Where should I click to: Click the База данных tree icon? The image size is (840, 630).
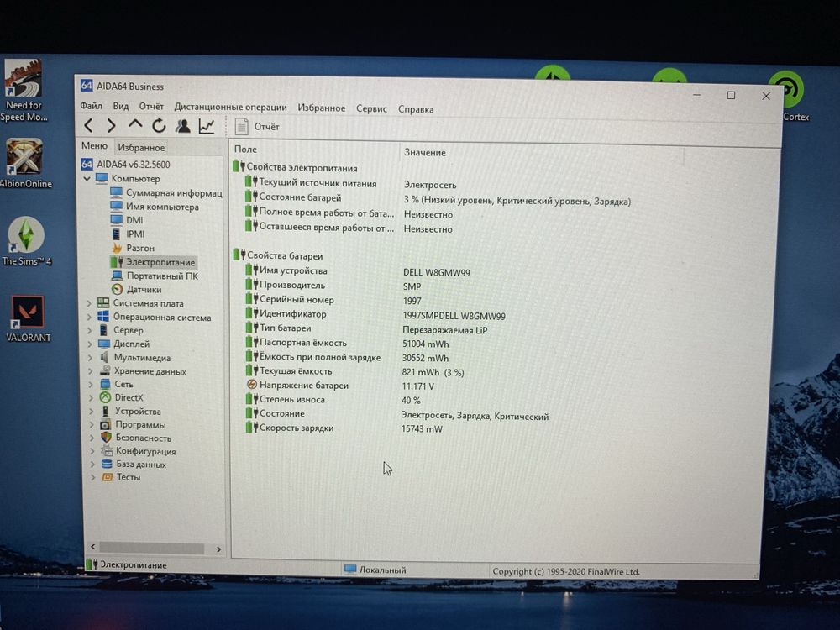click(107, 464)
